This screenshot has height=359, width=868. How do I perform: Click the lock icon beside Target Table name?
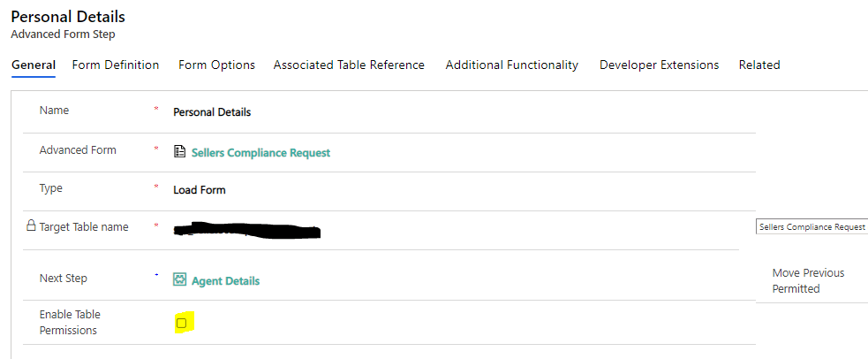31,226
